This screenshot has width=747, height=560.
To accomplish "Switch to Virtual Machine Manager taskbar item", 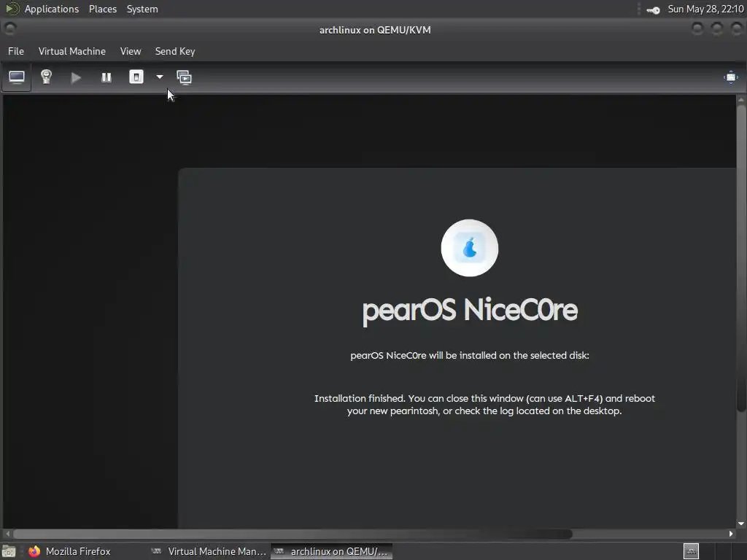I will pos(208,551).
